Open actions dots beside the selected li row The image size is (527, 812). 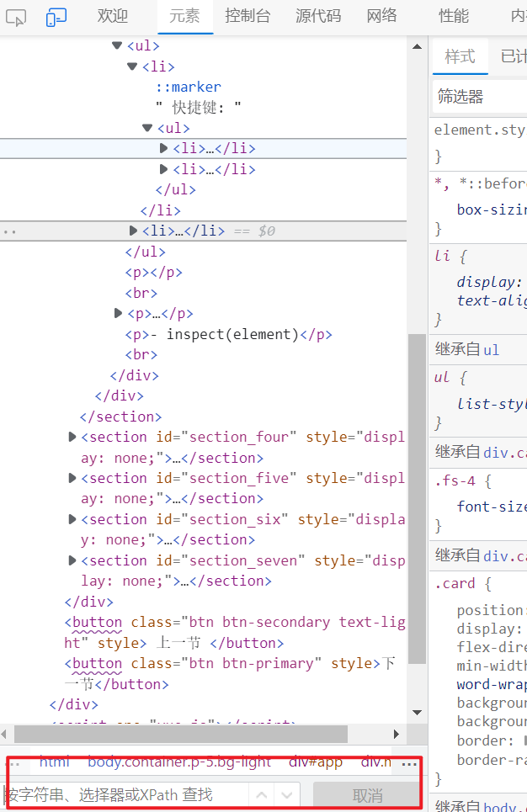coord(9,231)
